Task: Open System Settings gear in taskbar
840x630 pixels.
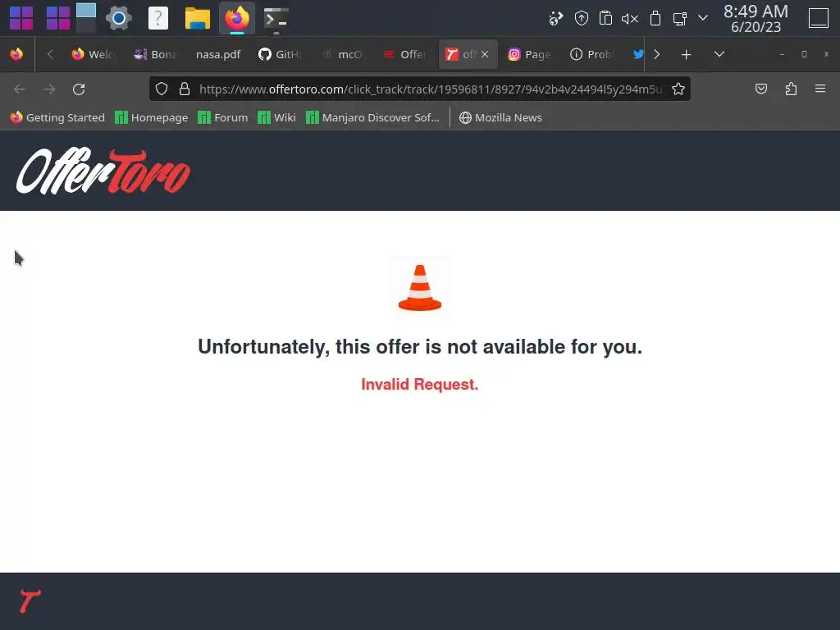Action: 118,18
